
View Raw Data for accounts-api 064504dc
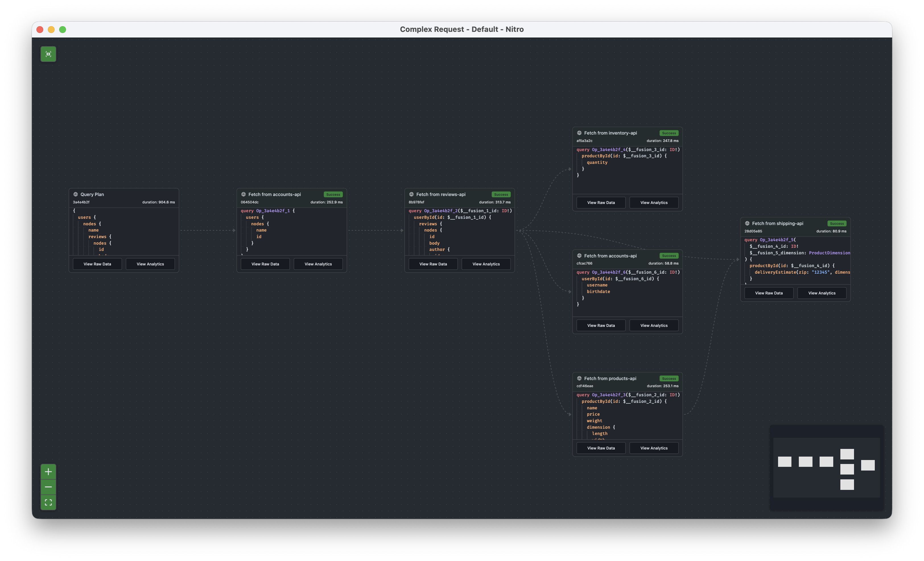[x=265, y=264]
